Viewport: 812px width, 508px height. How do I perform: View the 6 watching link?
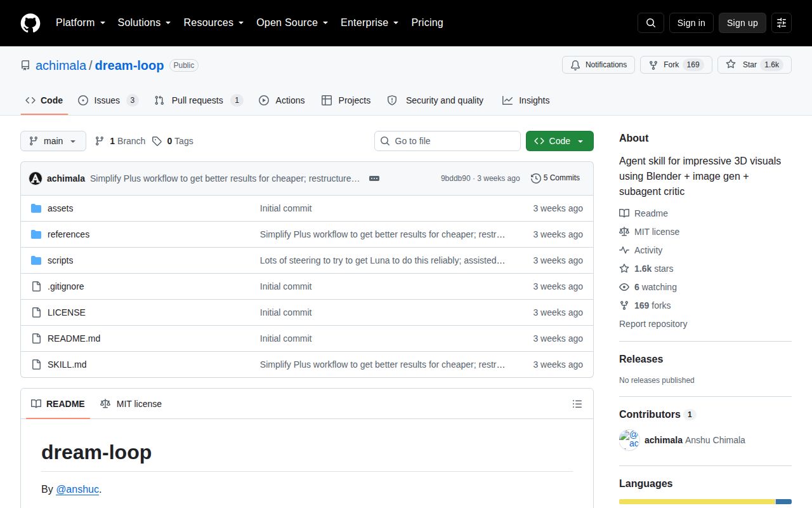pos(648,287)
